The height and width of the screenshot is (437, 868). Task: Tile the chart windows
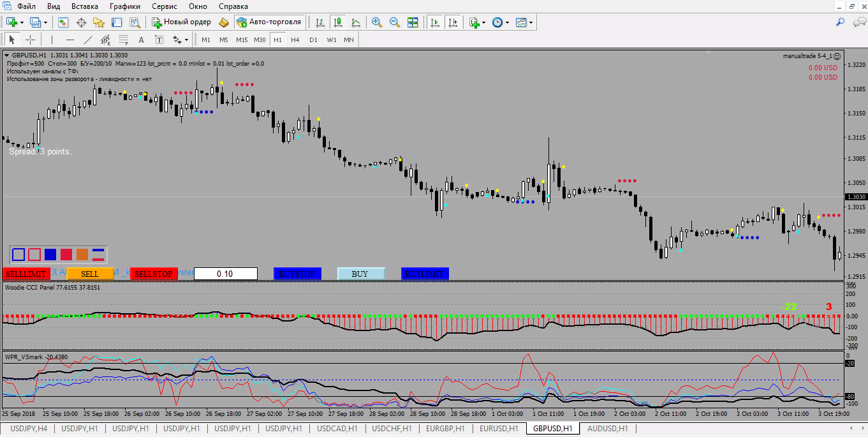(413, 22)
